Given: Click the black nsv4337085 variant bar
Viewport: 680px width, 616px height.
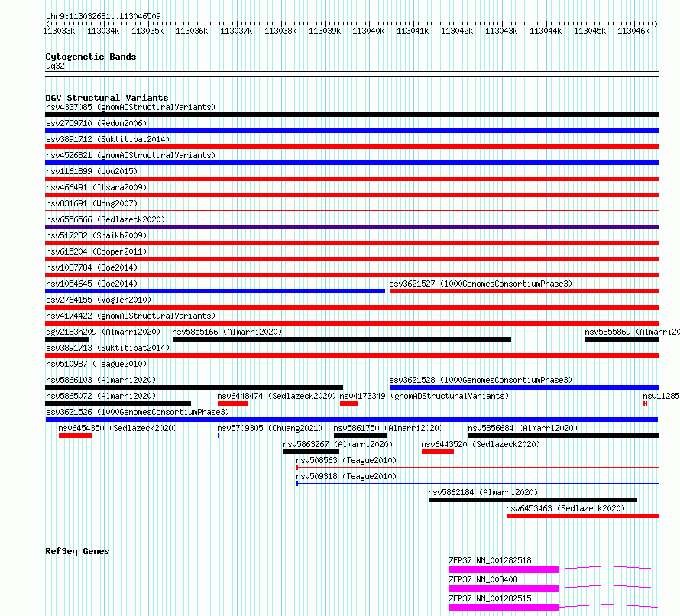Looking at the screenshot, I should pyautogui.click(x=351, y=115).
